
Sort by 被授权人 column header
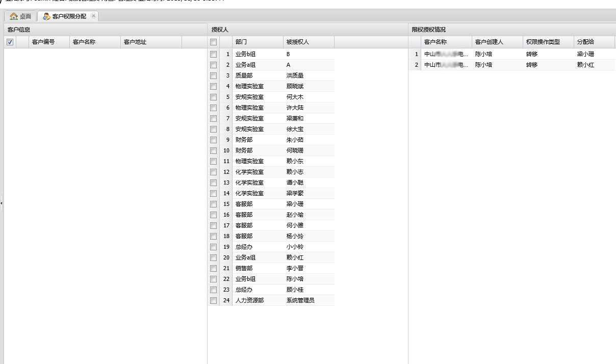298,42
